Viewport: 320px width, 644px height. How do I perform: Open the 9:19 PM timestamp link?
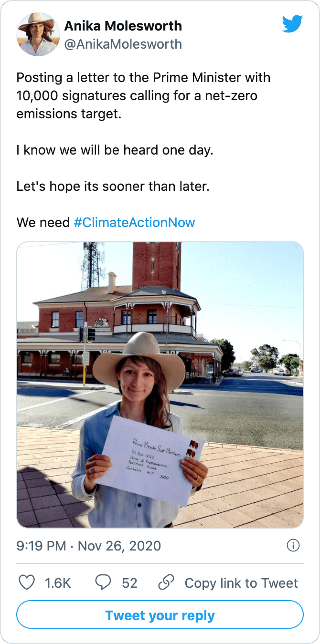(41, 546)
